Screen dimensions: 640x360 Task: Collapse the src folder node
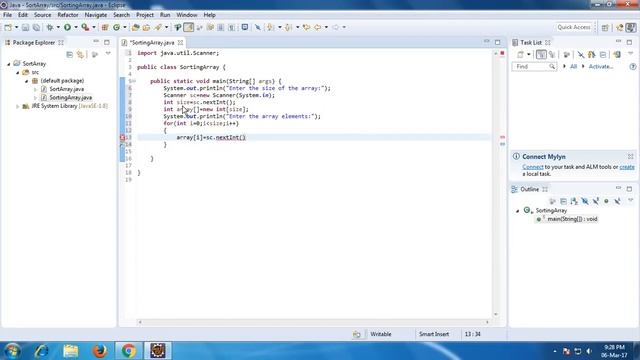[x=18, y=72]
